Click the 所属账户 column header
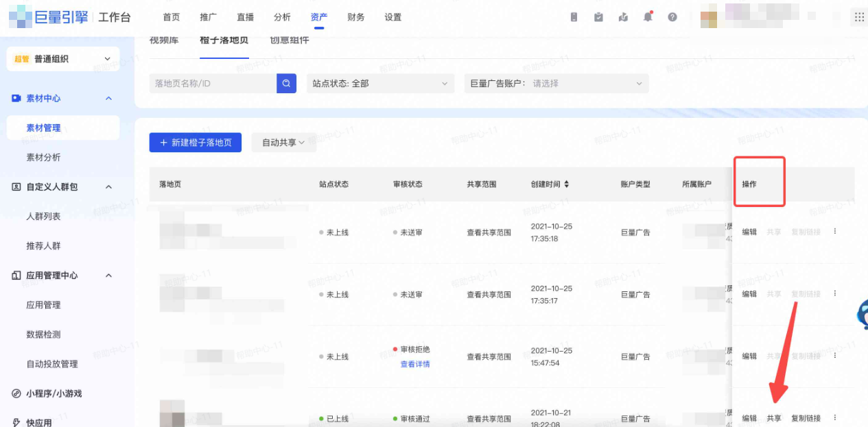 pos(696,184)
